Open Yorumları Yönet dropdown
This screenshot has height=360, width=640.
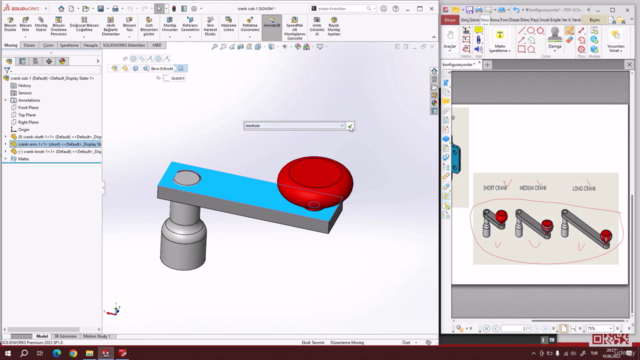click(616, 41)
